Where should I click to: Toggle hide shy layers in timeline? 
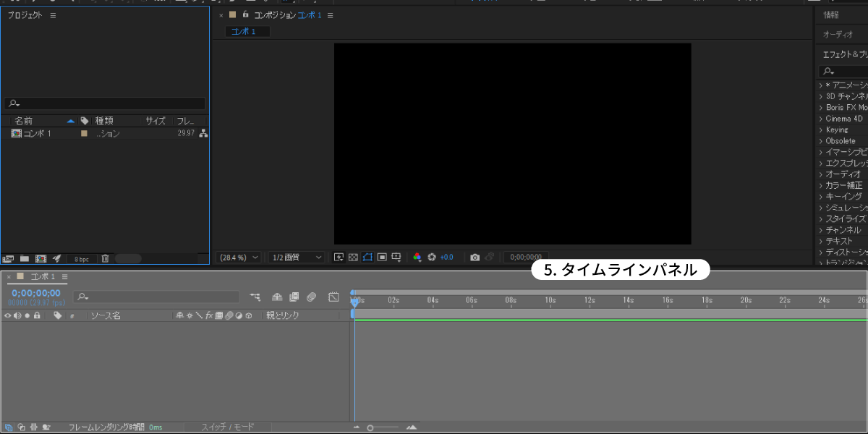coord(277,297)
